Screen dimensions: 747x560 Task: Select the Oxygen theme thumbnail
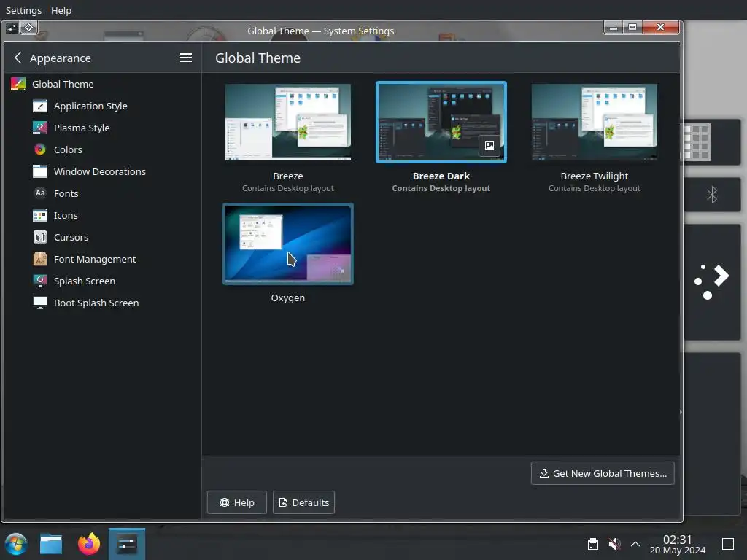click(287, 244)
